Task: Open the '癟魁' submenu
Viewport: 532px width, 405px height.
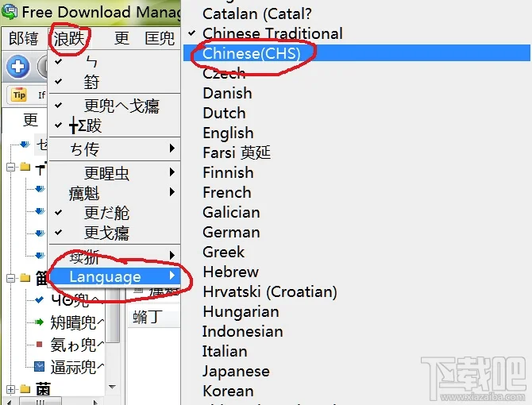Action: pos(114,193)
